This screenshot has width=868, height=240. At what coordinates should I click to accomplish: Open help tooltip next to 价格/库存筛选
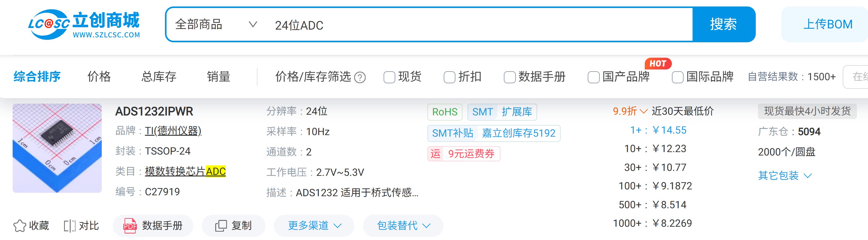[360, 77]
